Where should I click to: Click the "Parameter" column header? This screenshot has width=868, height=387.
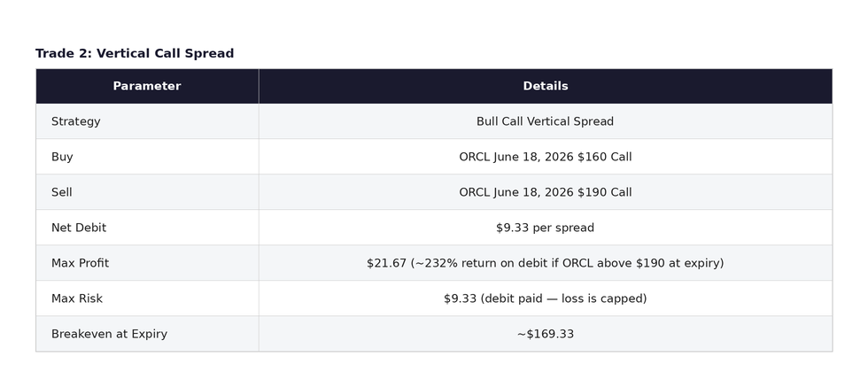pos(147,87)
